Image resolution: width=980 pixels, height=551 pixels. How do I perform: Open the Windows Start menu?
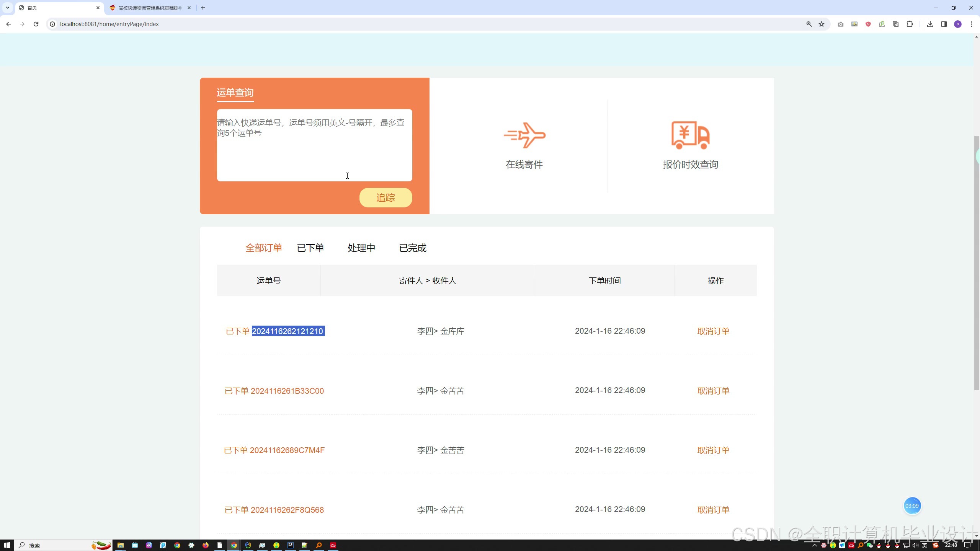(7, 545)
